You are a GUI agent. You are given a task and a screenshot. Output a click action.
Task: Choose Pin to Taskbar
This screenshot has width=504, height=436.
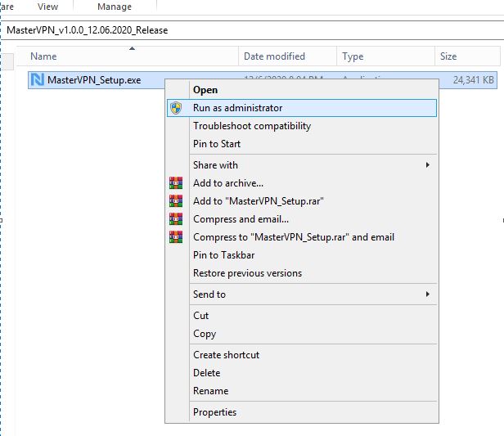(x=302, y=254)
